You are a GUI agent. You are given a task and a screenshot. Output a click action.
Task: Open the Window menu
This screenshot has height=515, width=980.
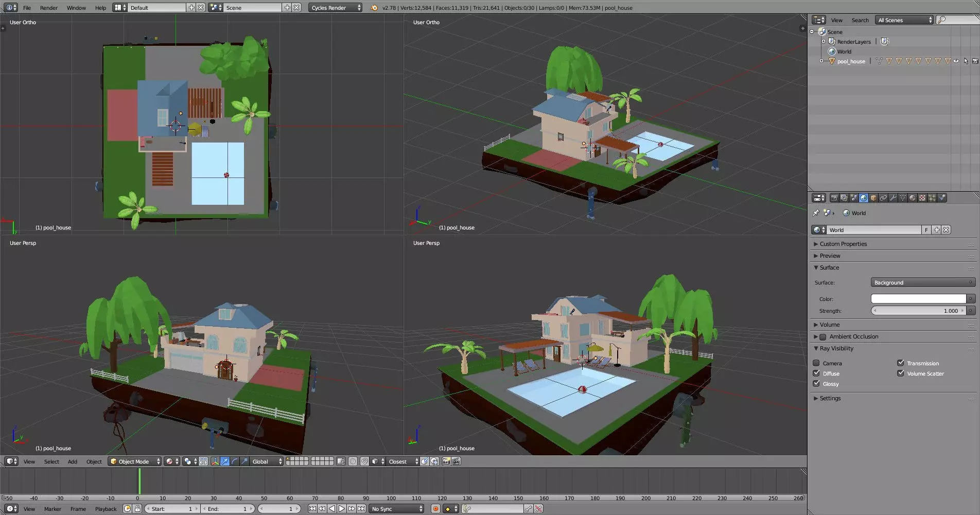tap(76, 8)
